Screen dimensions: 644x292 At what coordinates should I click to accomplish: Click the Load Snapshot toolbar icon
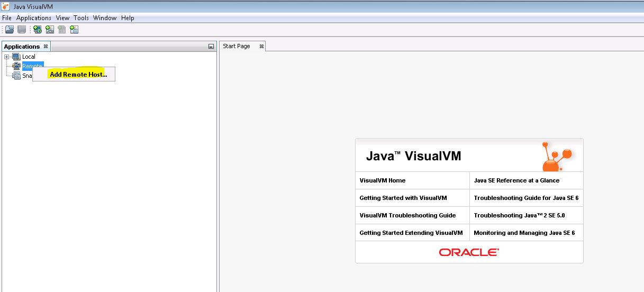[10, 30]
